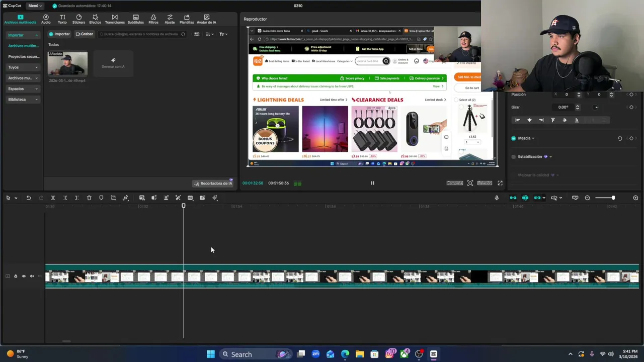Open the speed curve tool in the timeline toolbar
644x362 pixels.
pyautogui.click(x=126, y=198)
